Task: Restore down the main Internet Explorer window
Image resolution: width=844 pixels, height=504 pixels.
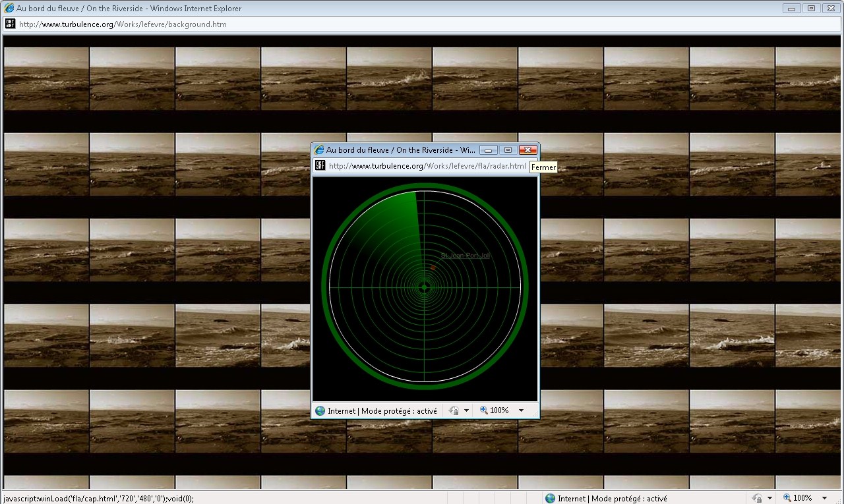Action: tap(811, 9)
